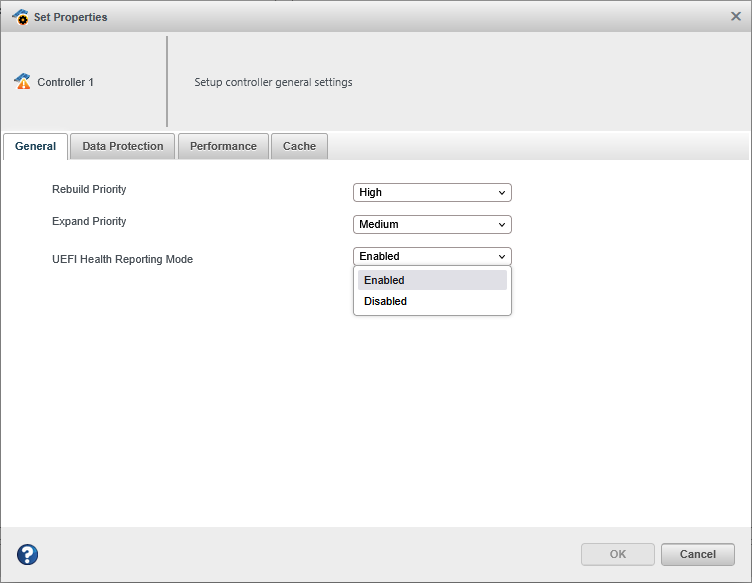Click the 'Setup controller general settings' description
The image size is (752, 583).
[273, 82]
